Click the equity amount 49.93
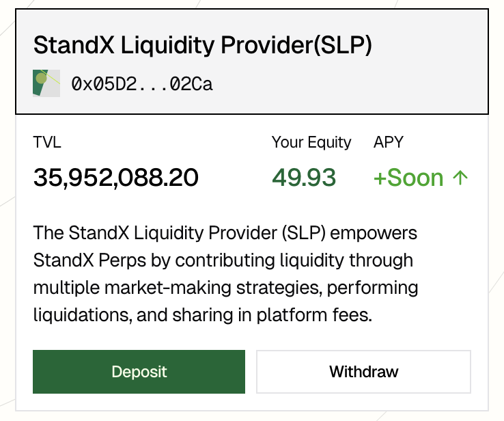The height and width of the screenshot is (421, 504). (x=304, y=178)
